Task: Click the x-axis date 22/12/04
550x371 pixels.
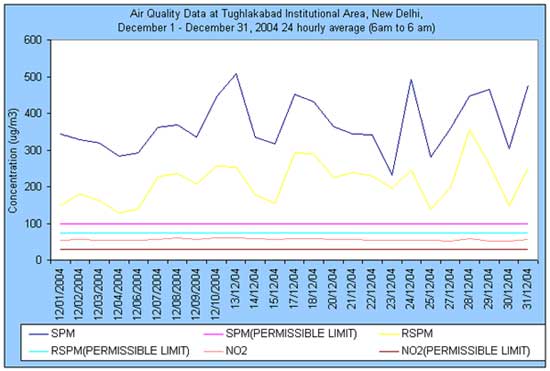Action: point(372,289)
